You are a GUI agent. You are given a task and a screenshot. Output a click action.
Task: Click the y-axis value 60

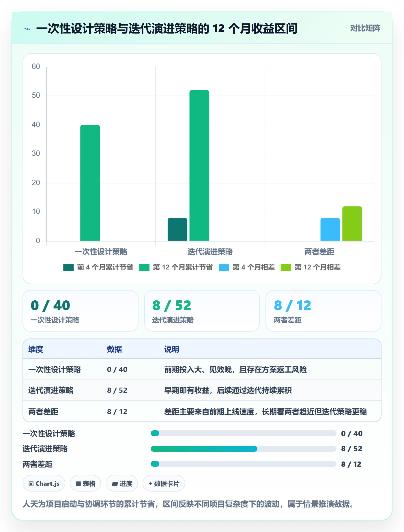click(x=36, y=67)
